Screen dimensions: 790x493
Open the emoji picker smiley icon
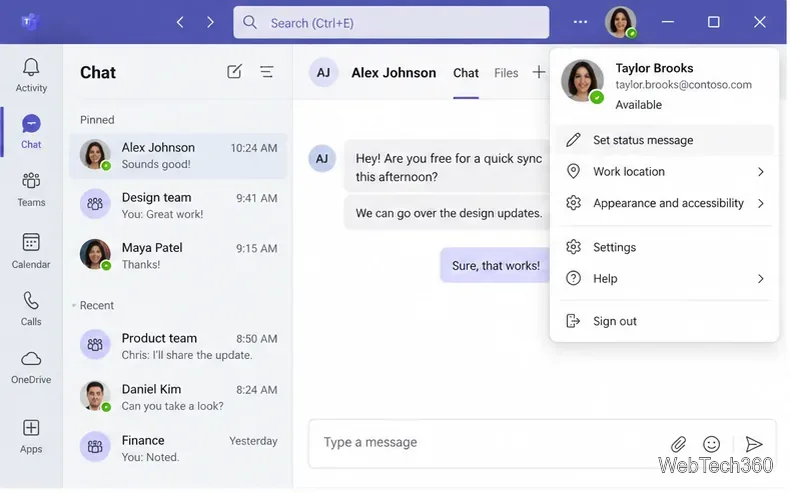(711, 444)
